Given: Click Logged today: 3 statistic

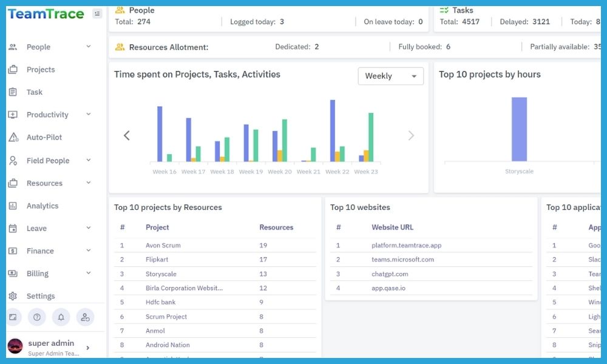Looking at the screenshot, I should (257, 22).
